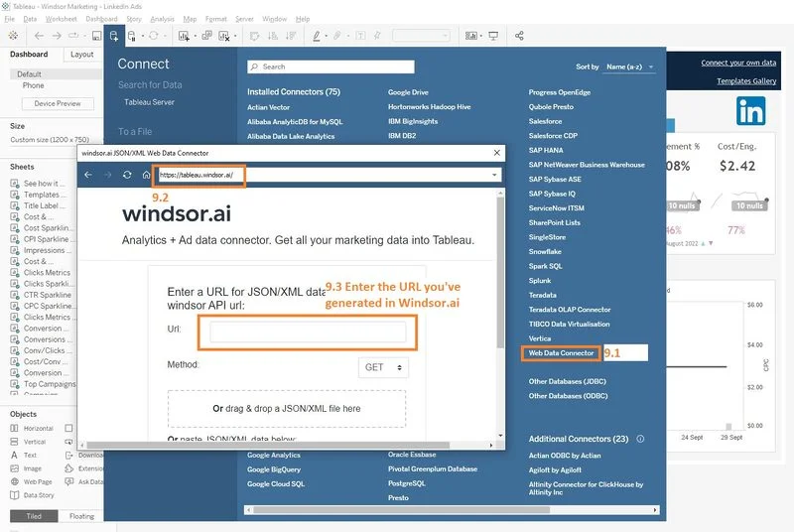Select the Ask Data object icon
794x532 pixels.
(x=68, y=481)
